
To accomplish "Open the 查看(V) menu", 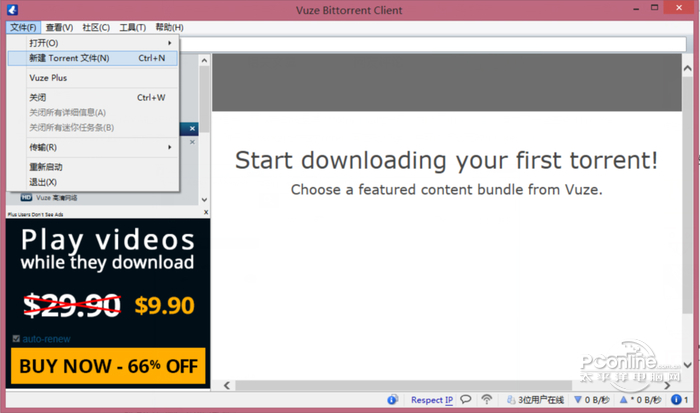I will pyautogui.click(x=59, y=28).
